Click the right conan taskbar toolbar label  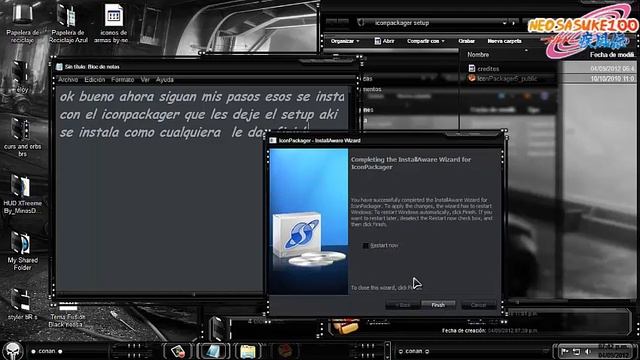tap(413, 351)
